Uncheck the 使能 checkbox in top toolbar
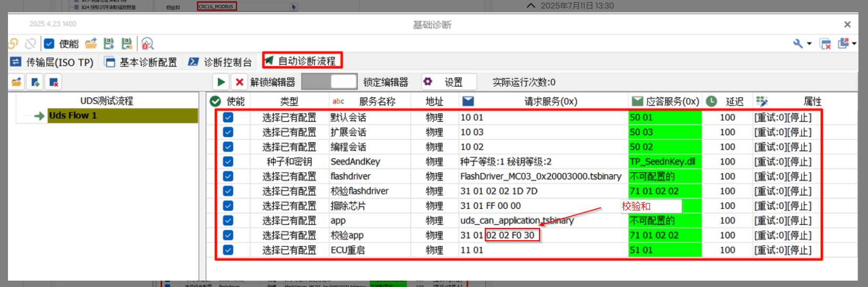 [49, 44]
